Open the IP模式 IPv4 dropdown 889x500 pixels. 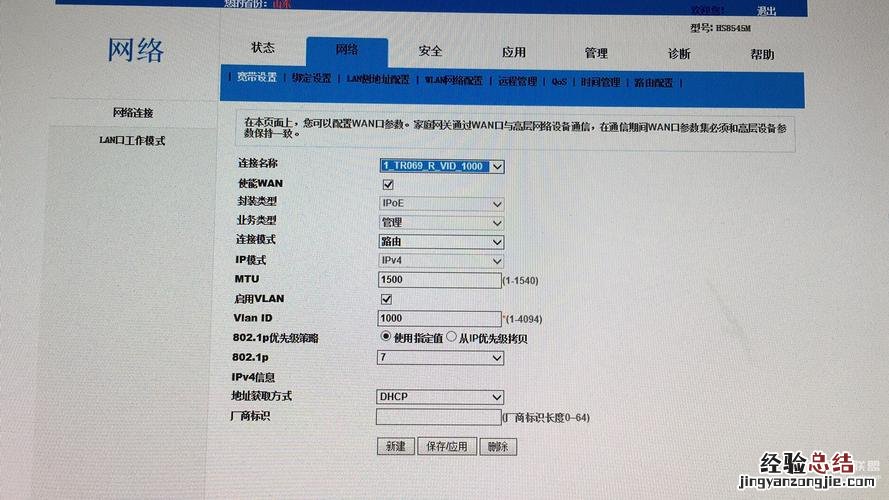441,261
